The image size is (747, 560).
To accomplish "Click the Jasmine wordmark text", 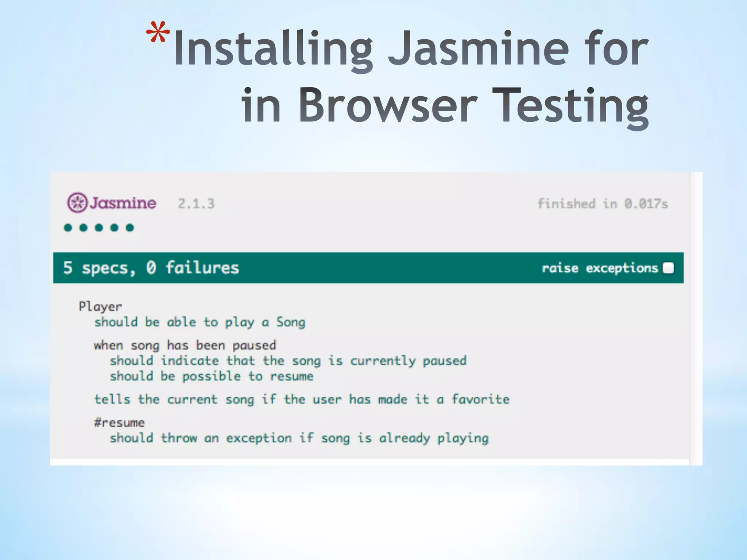I will [x=123, y=203].
